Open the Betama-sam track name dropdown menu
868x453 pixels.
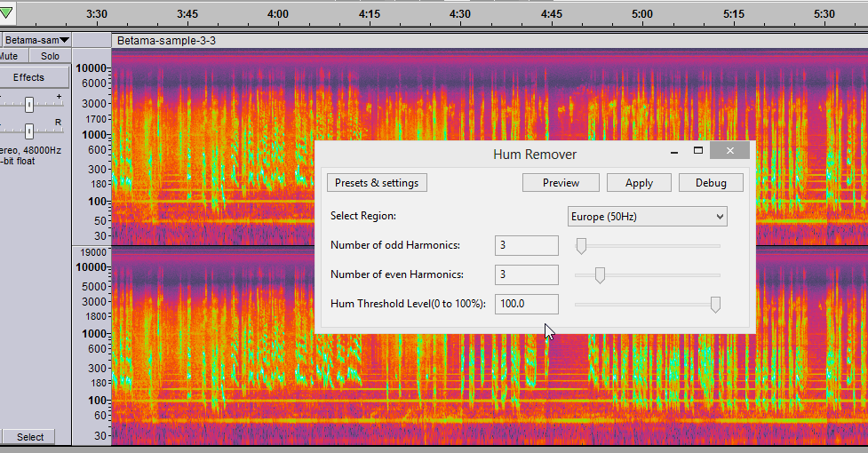tap(36, 40)
